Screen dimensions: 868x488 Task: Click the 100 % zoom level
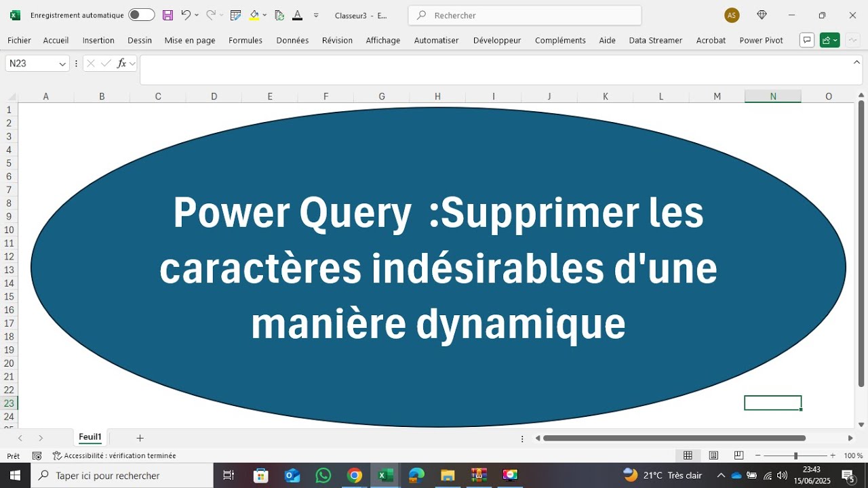(854, 455)
